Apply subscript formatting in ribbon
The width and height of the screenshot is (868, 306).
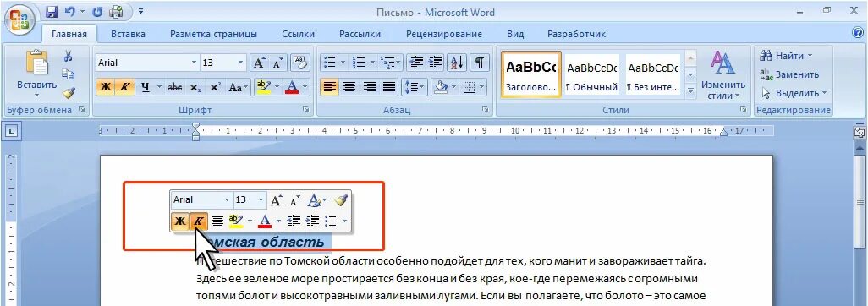click(x=195, y=87)
